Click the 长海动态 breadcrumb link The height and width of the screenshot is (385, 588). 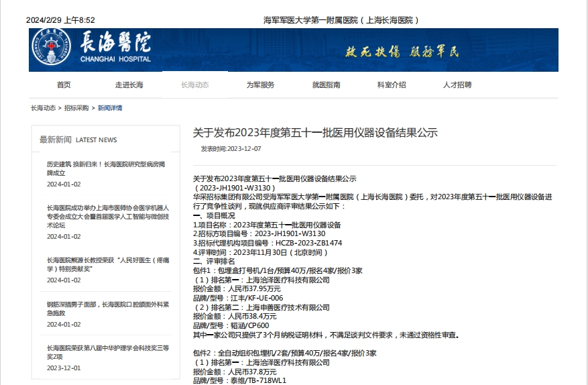coord(43,108)
